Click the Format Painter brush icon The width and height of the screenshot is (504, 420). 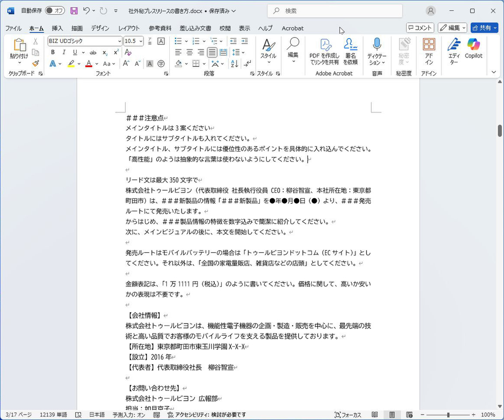pos(36,64)
